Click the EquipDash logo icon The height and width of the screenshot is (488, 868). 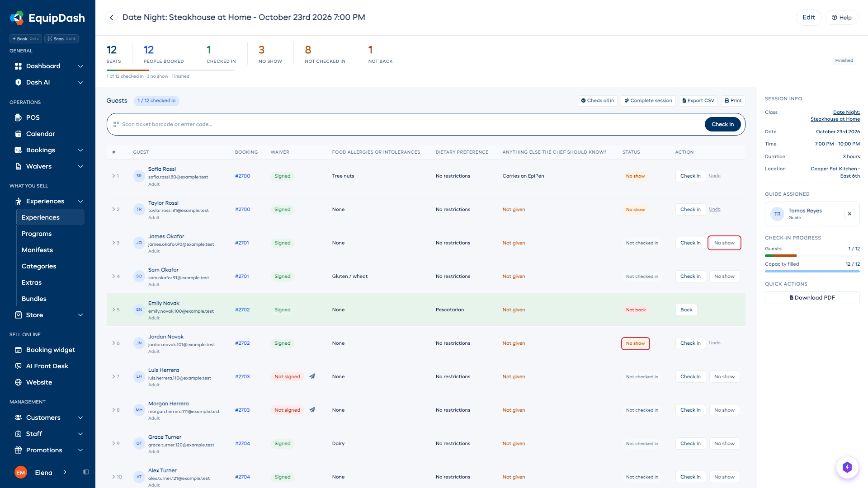pos(17,18)
